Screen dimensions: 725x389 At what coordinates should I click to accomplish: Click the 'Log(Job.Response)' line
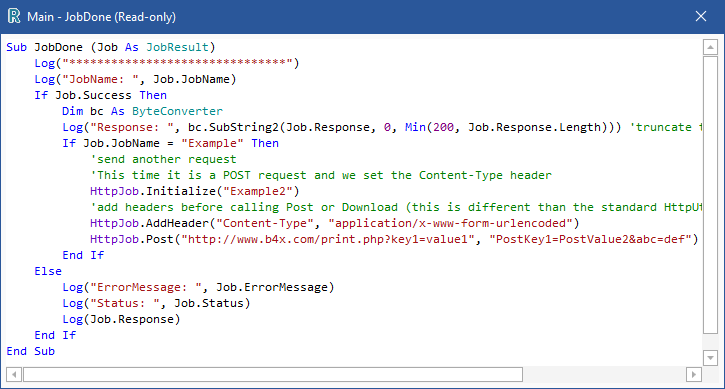pyautogui.click(x=121, y=319)
